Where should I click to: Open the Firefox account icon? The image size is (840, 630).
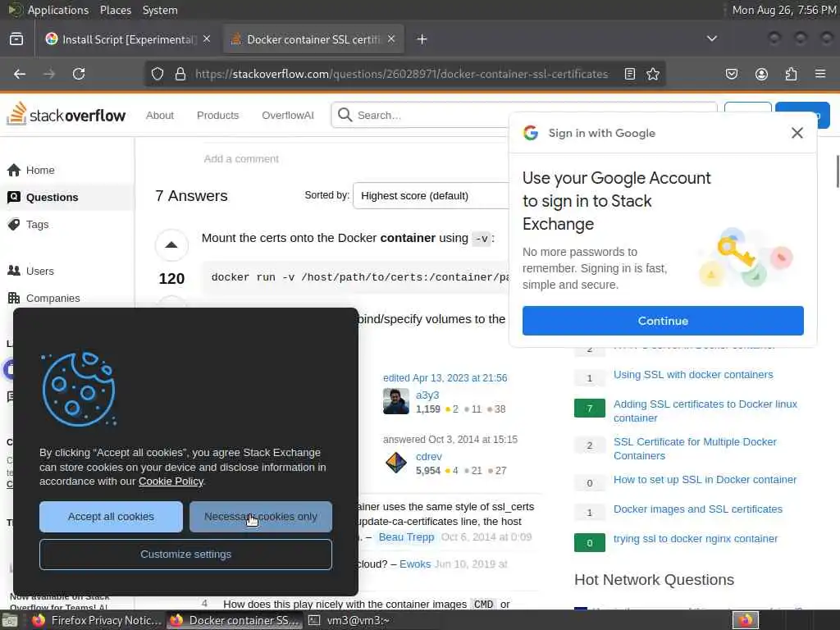761,74
